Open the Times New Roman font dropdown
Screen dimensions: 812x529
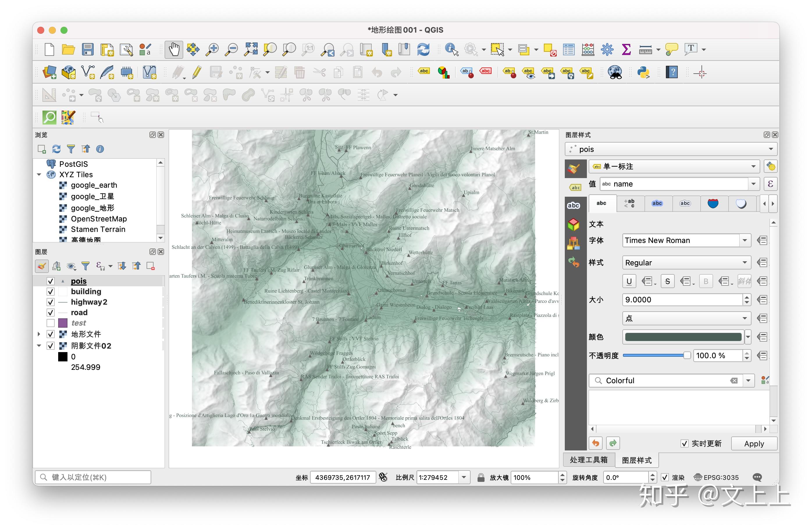click(x=745, y=241)
